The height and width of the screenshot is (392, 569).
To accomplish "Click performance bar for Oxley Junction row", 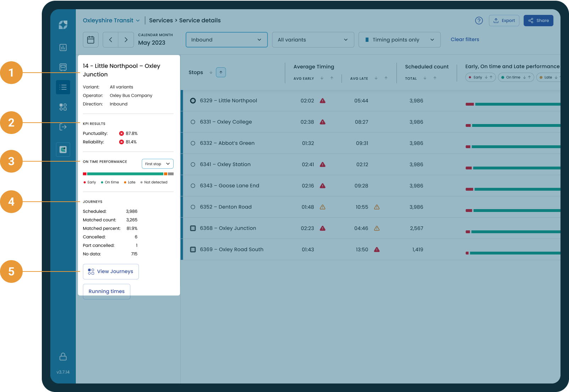I will (x=513, y=232).
